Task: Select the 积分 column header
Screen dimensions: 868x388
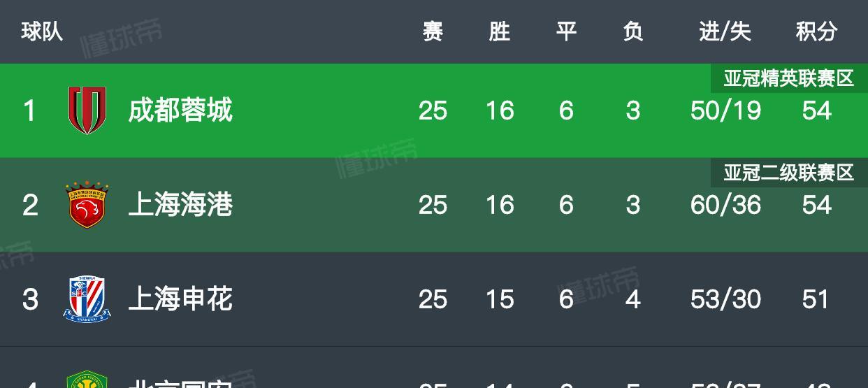Action: [x=816, y=31]
